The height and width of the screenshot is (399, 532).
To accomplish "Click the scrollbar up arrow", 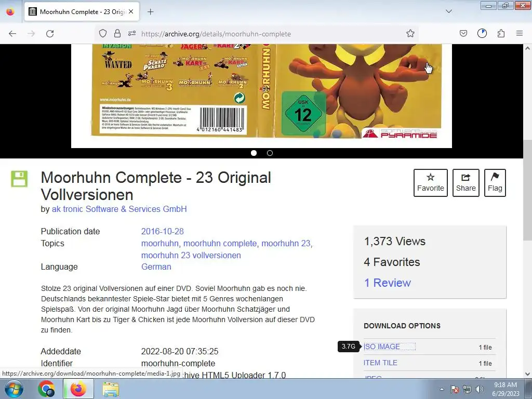I will click(x=527, y=48).
